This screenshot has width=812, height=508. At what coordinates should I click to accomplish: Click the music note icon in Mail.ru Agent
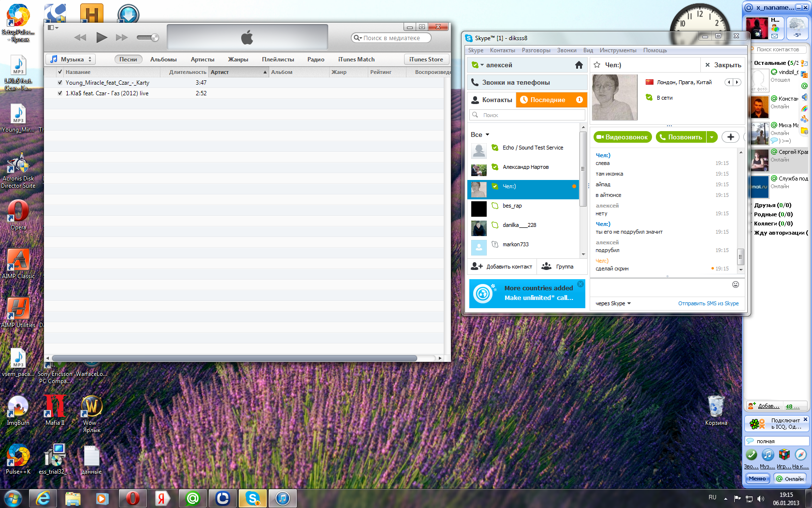(x=768, y=455)
